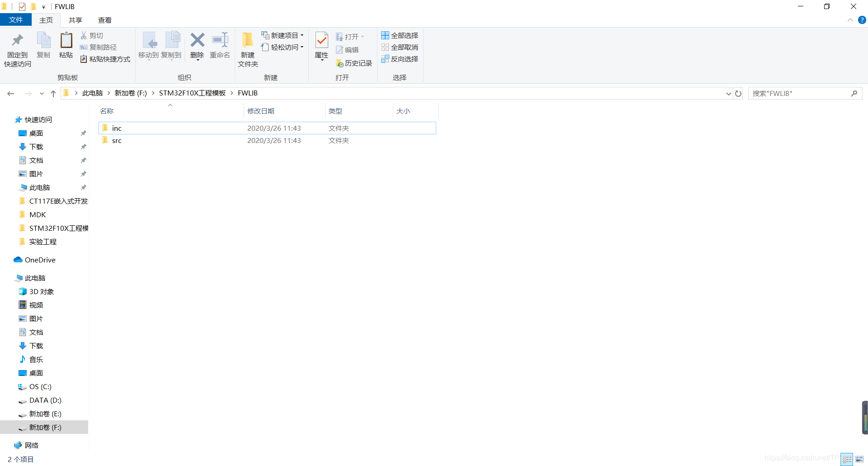Open Copy to menu

[171, 46]
